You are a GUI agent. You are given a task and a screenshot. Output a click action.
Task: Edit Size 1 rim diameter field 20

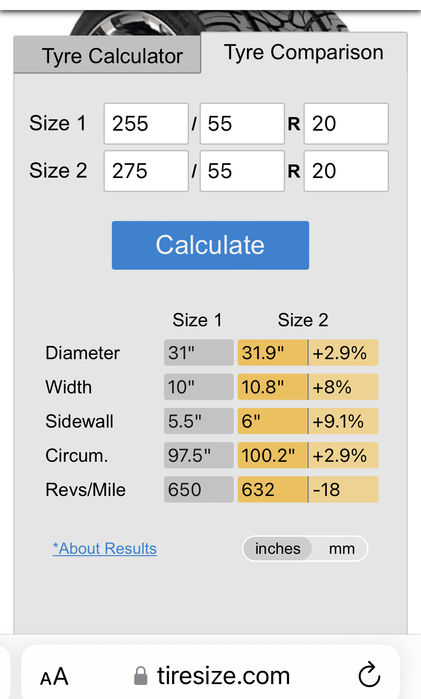346,123
